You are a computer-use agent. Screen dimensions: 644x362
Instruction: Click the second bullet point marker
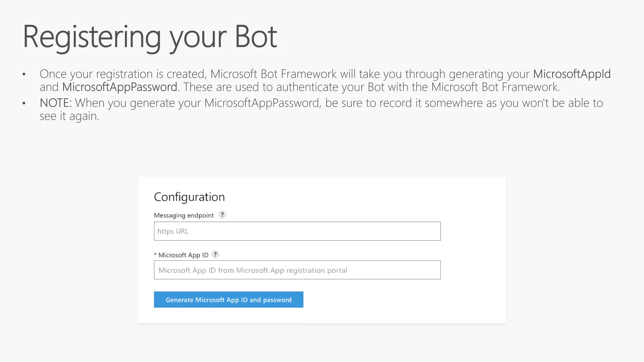[24, 103]
